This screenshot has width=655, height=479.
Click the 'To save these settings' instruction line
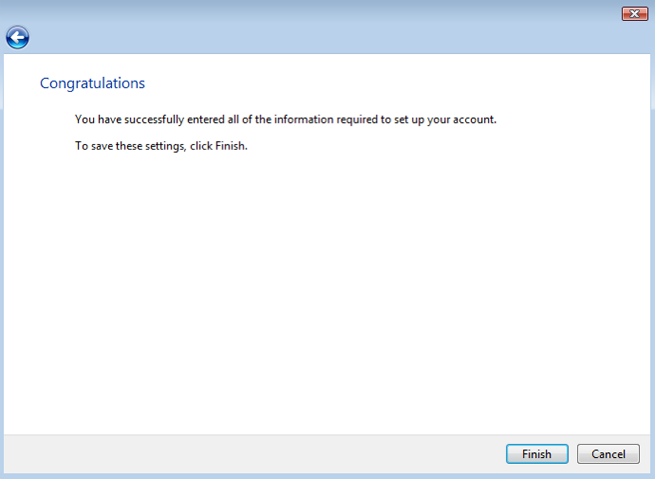[x=160, y=146]
